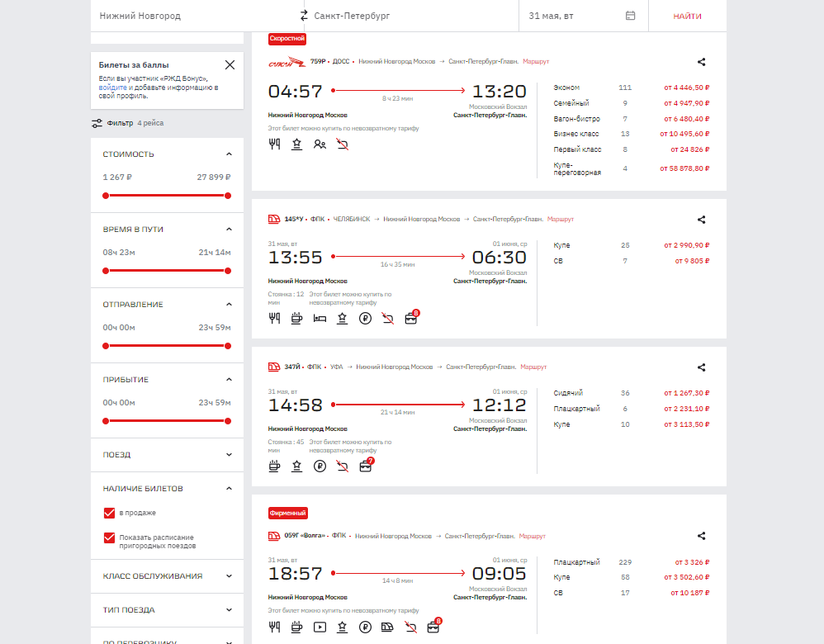Click restaurant icon on train 759Р
The height and width of the screenshot is (644, 824).
point(274,144)
